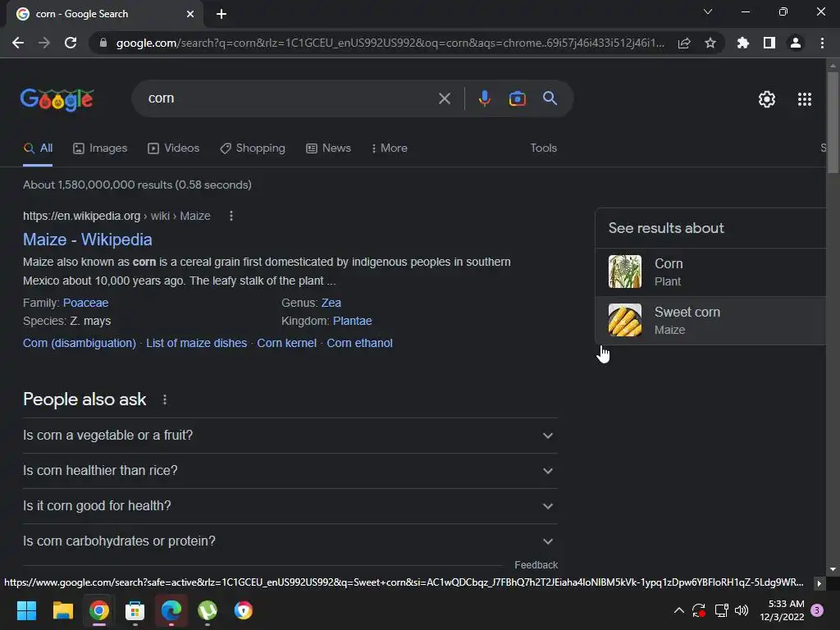Show hidden system tray icons

(678, 610)
